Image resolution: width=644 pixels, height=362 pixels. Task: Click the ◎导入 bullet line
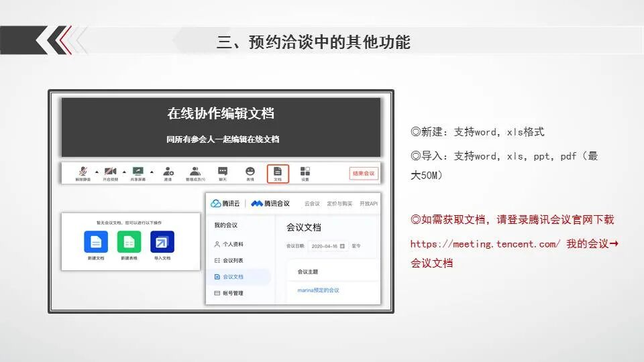504,166
